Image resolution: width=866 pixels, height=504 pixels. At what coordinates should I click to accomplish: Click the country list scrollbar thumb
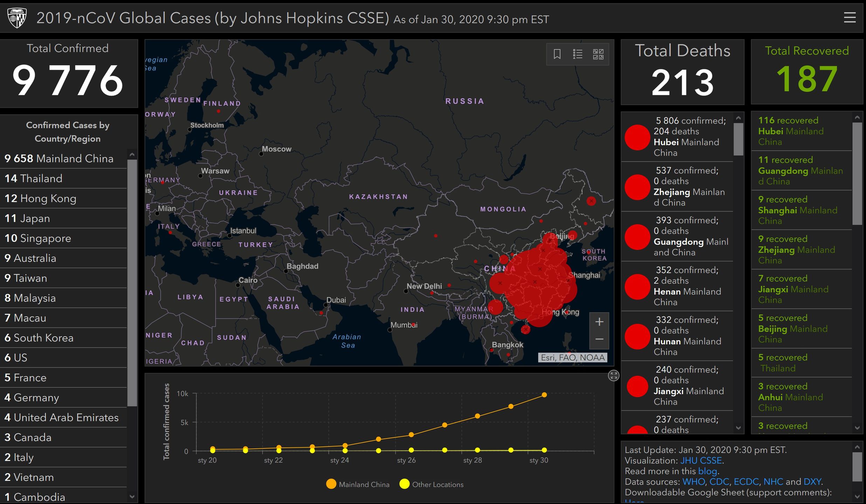132,283
